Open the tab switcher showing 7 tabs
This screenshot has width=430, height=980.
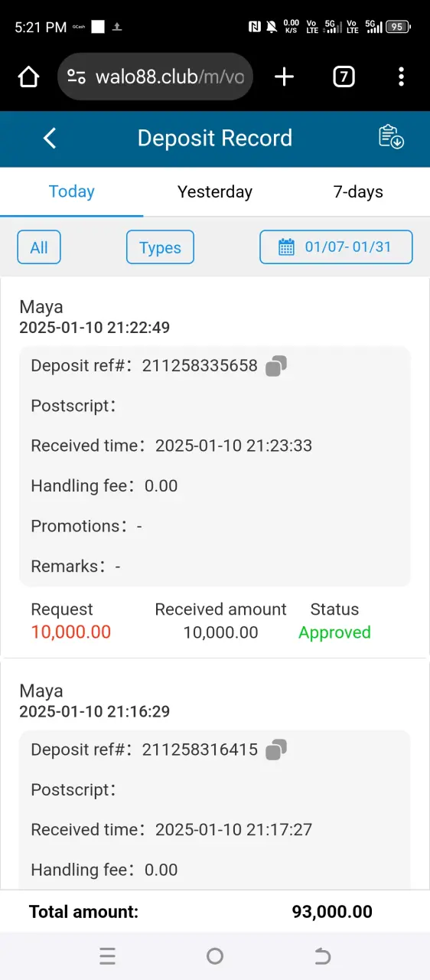[x=344, y=77]
